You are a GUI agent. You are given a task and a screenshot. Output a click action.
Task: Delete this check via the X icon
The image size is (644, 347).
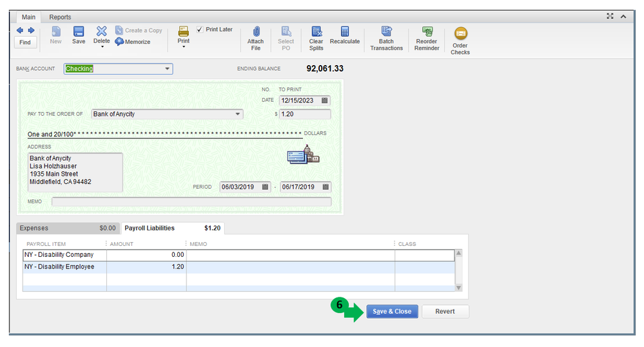tap(101, 31)
